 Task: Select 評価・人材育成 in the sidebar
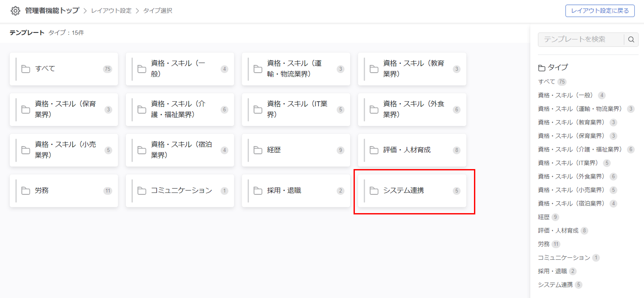tap(559, 230)
